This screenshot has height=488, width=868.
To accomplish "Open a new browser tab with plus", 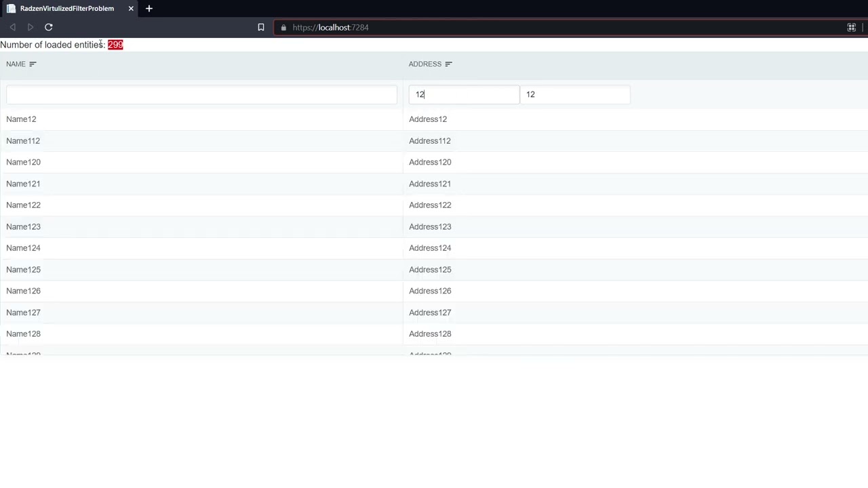I will pyautogui.click(x=149, y=8).
